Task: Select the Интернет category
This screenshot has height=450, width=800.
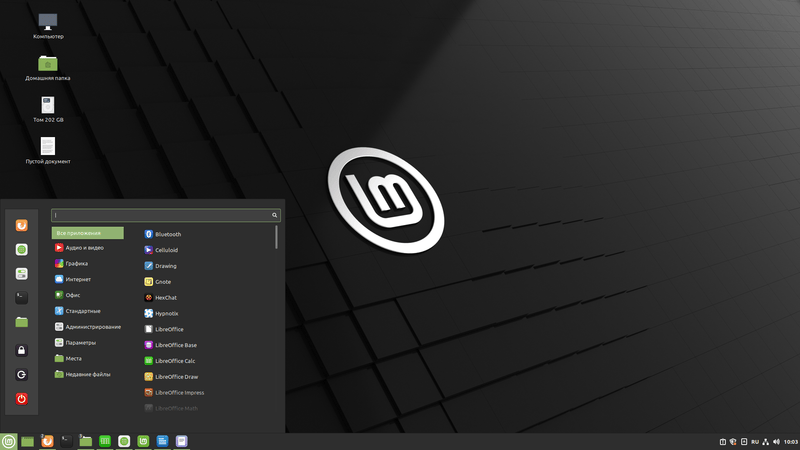Action: click(x=78, y=280)
